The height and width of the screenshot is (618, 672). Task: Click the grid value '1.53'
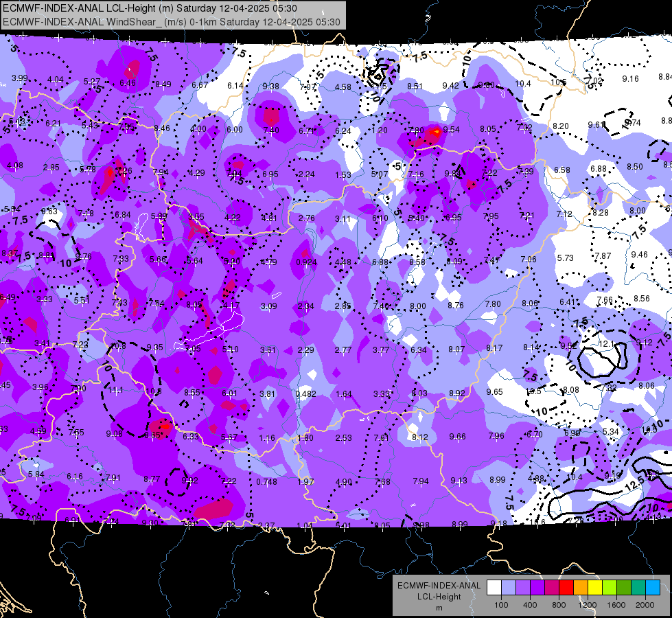pos(343,174)
